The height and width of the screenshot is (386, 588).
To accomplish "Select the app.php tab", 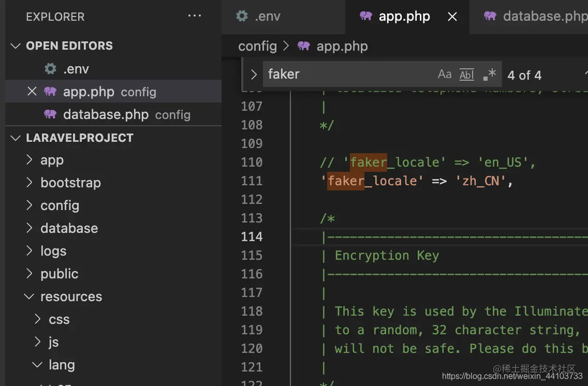I will tap(407, 17).
